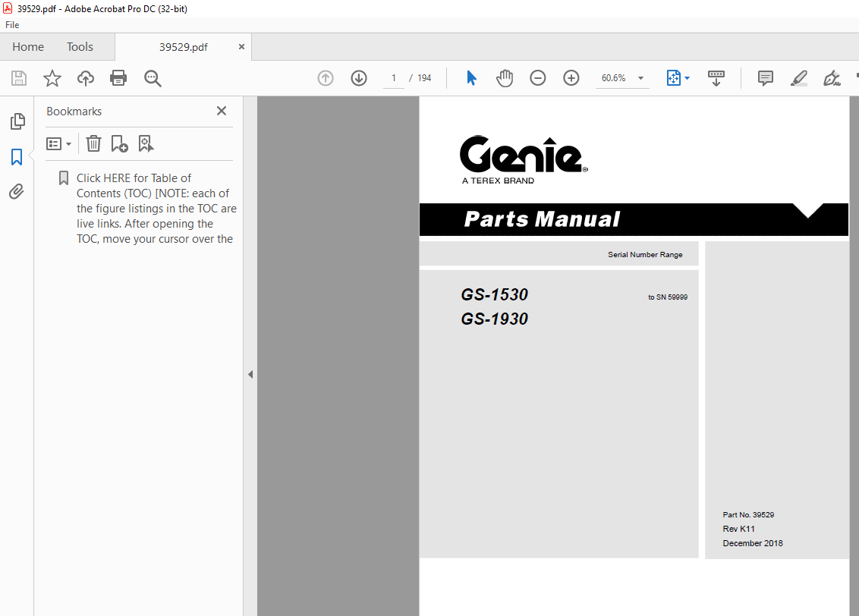Select the Highlight text pen tool
859x616 pixels.
tap(799, 78)
